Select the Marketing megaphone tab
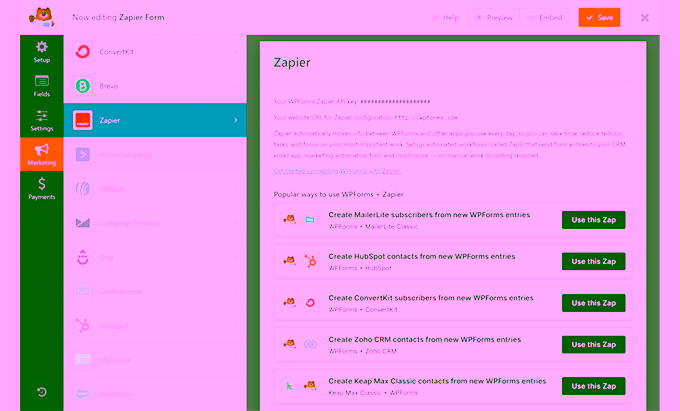Viewport: 680px width, 411px height. coord(42,155)
